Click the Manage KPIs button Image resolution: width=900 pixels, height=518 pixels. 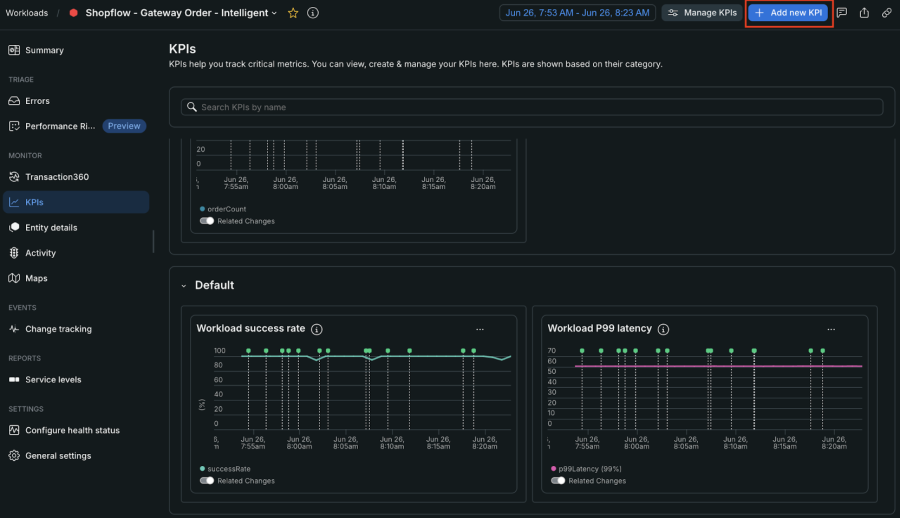[702, 13]
